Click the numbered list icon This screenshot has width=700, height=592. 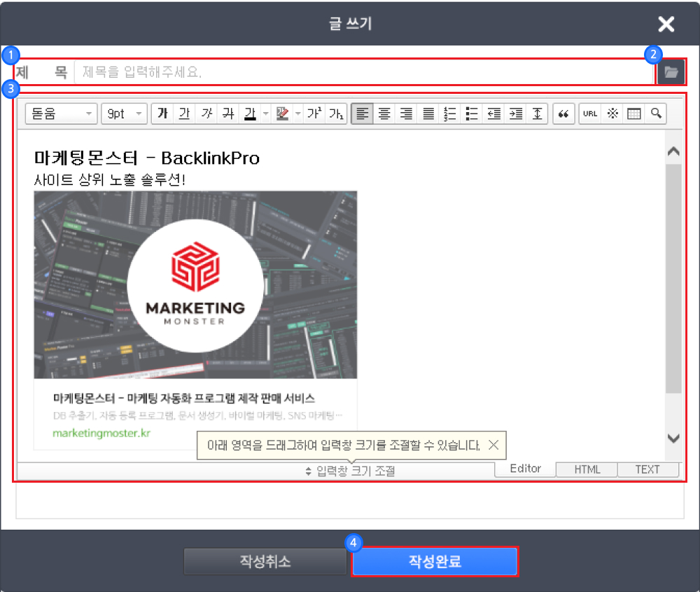tap(450, 113)
